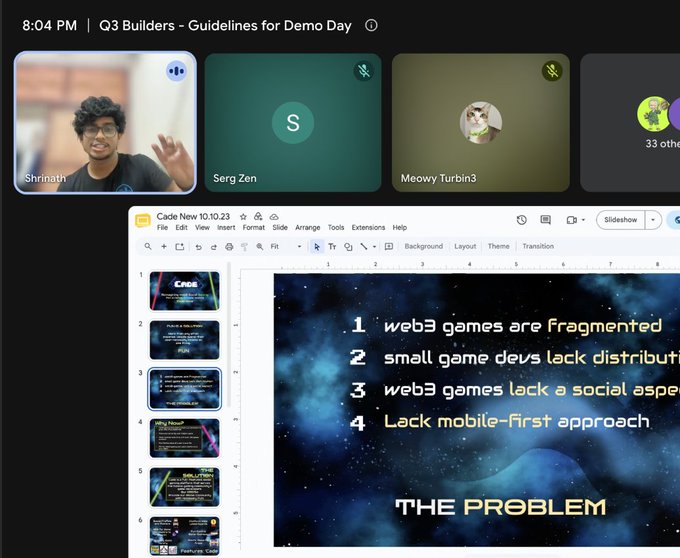Open the Format menu
This screenshot has height=558, width=680.
coord(254,228)
